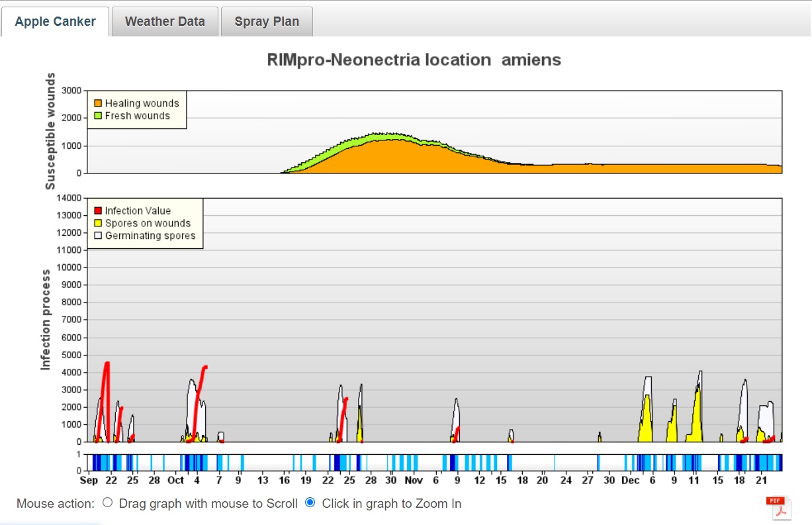The image size is (812, 525).
Task: Click the red Infection Value legend swatch
Action: (x=98, y=211)
